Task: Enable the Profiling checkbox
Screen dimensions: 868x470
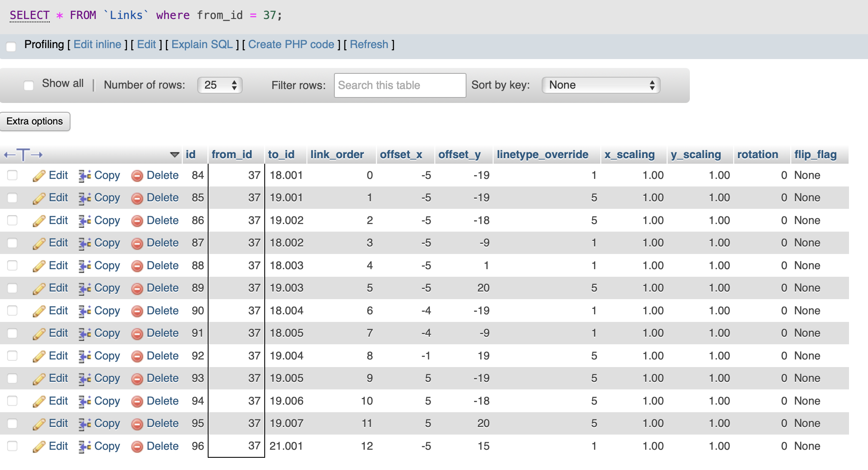Action: (11, 46)
